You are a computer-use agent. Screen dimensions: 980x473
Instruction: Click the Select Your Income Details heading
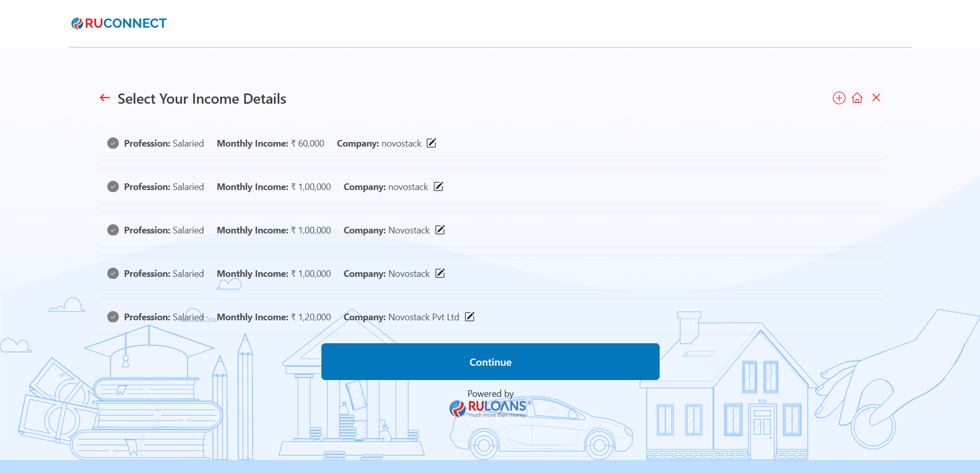point(202,99)
